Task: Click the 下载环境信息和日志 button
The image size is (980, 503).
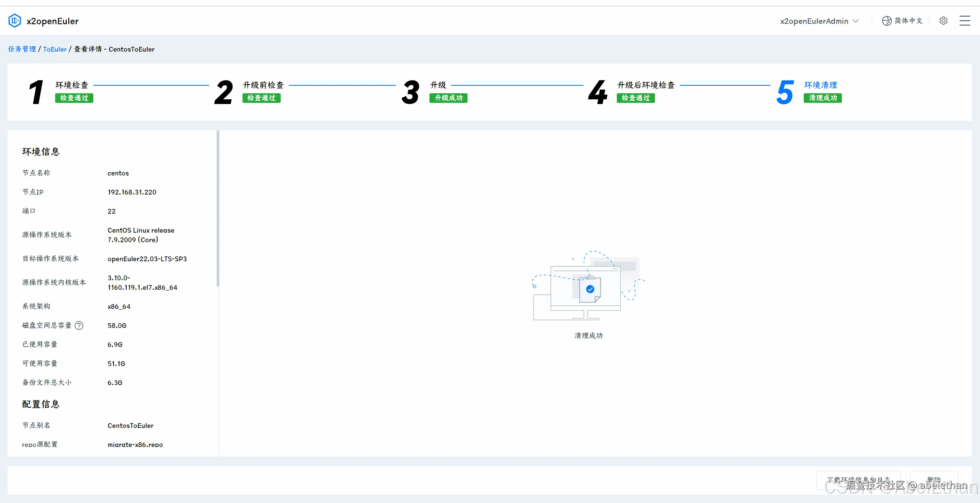Action: [858, 480]
